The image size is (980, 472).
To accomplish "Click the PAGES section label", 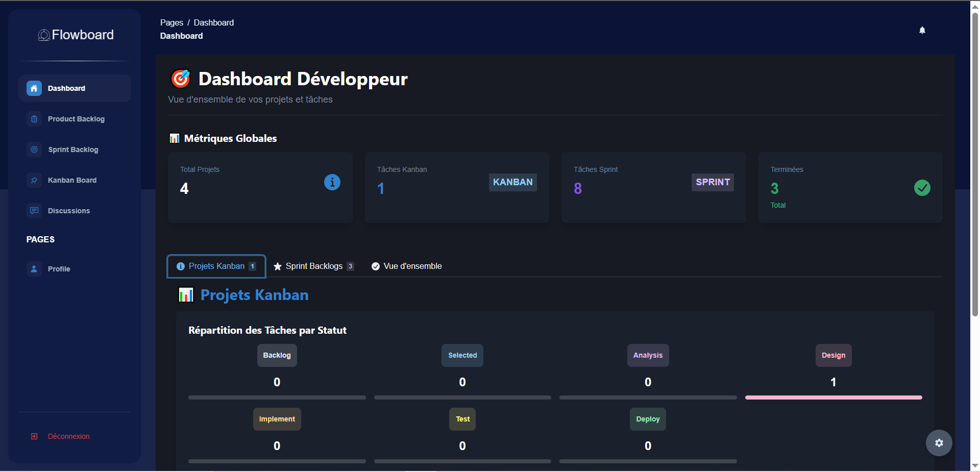I will click(x=40, y=239).
